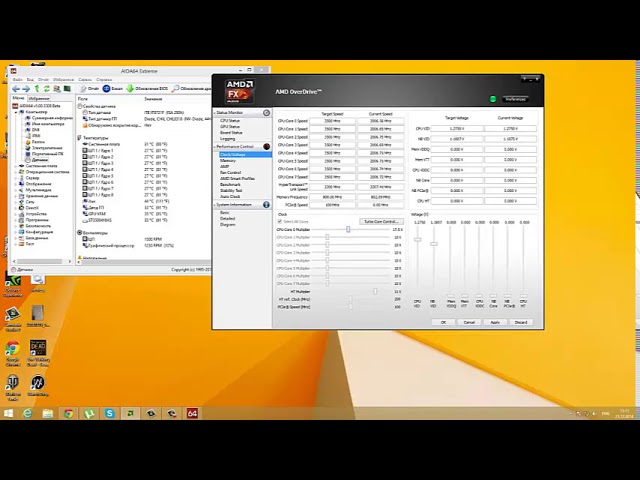640x480 pixels.
Task: Toggle Select All Cores checkbox
Action: point(280,222)
